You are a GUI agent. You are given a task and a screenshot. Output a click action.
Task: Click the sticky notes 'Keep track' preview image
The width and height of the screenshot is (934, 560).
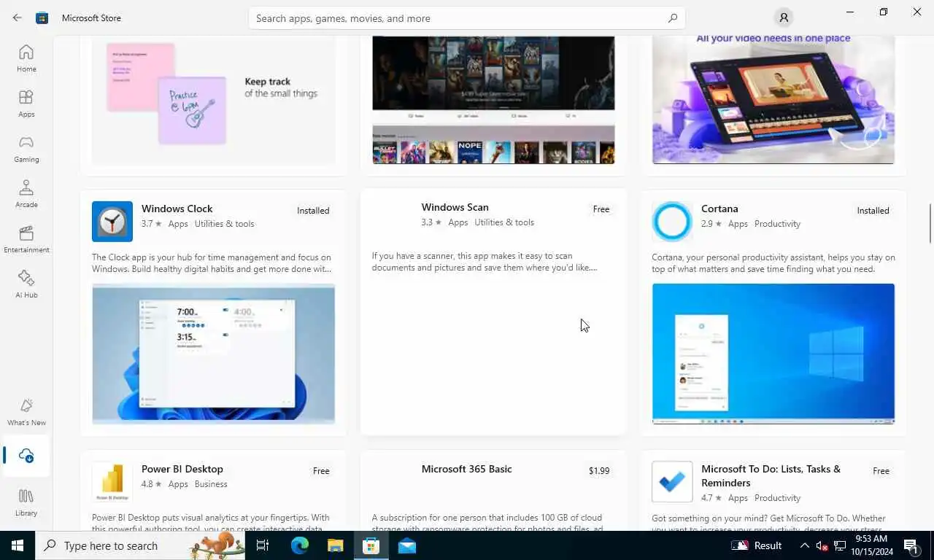pyautogui.click(x=213, y=100)
